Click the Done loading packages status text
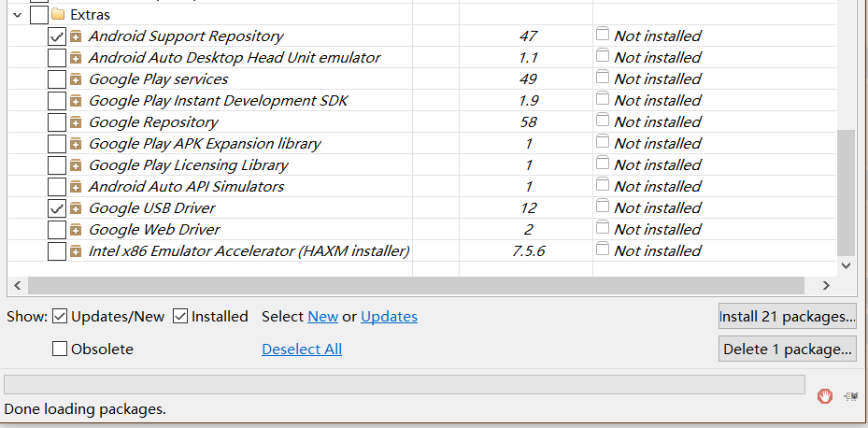Screen dimensions: 868x428 point(85,409)
